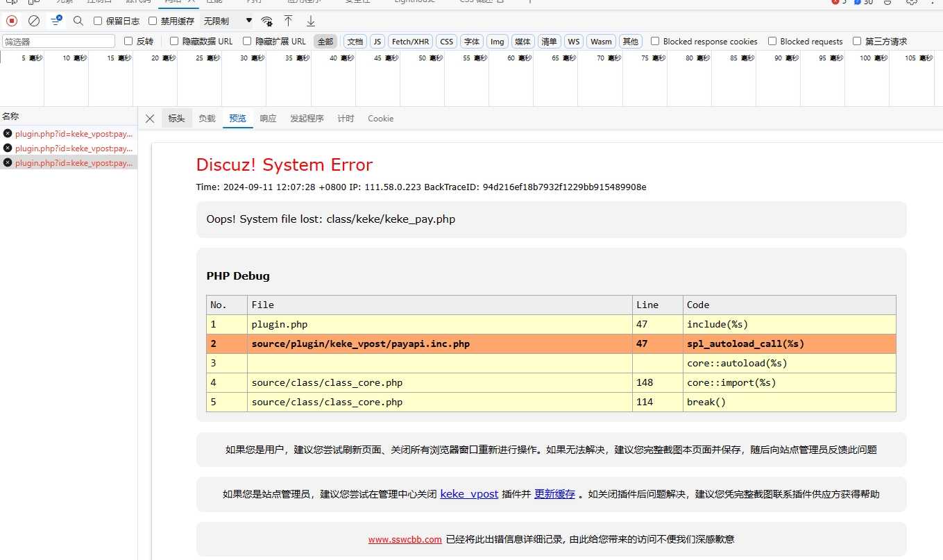Click the core::autoload(%s) code cell
943x560 pixels.
[x=789, y=363]
